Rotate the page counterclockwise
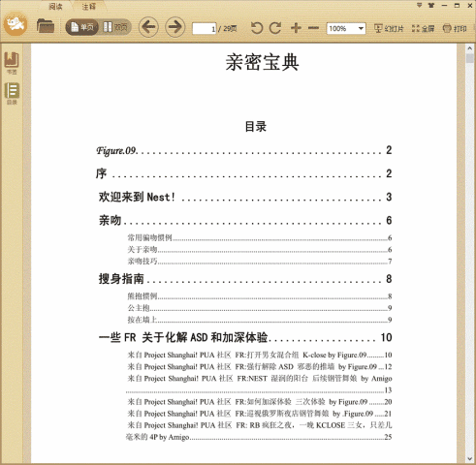 point(257,28)
